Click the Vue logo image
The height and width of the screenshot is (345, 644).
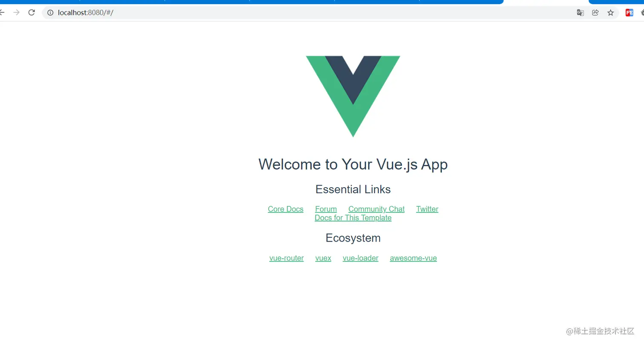click(x=353, y=96)
